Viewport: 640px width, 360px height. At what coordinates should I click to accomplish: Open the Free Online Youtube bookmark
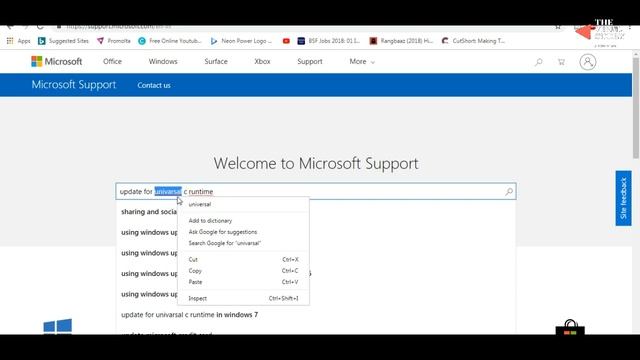point(170,41)
